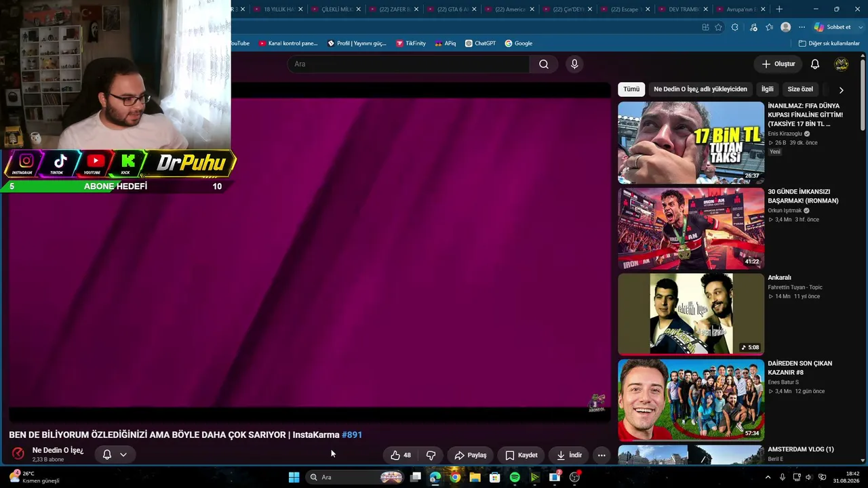Viewport: 868px width, 488px height.
Task: Open Ne Dedin O İşe channel avatar
Action: [x=18, y=453]
